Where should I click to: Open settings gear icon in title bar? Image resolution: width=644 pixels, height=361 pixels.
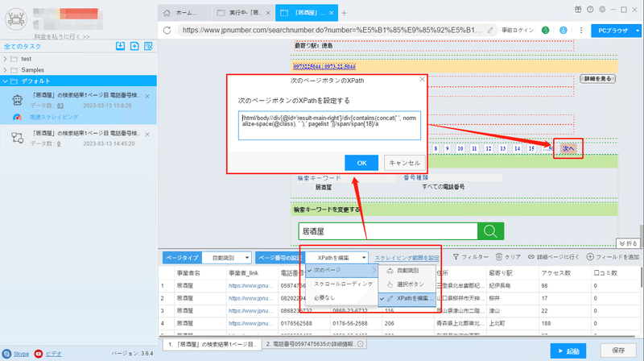(602, 10)
